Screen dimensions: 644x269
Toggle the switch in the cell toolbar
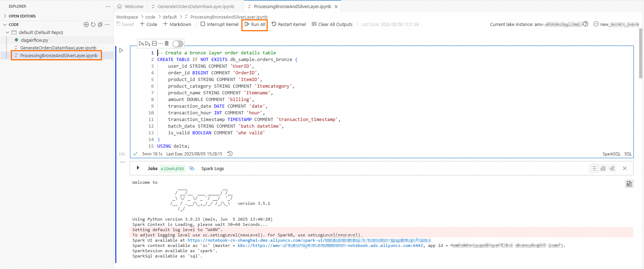(x=178, y=43)
